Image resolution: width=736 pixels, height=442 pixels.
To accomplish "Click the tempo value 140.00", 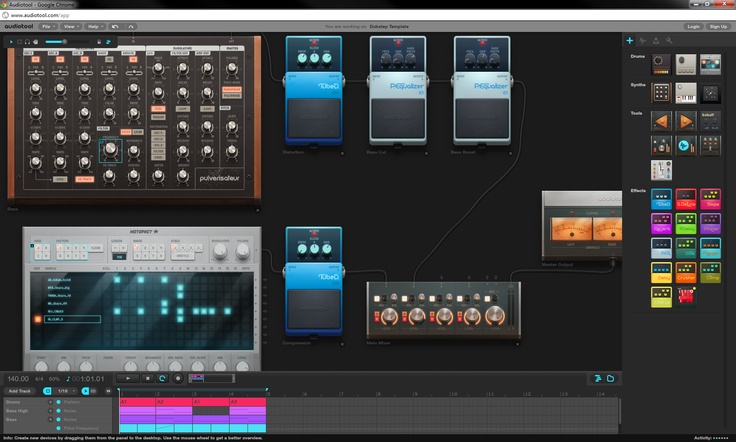I will (x=18, y=378).
